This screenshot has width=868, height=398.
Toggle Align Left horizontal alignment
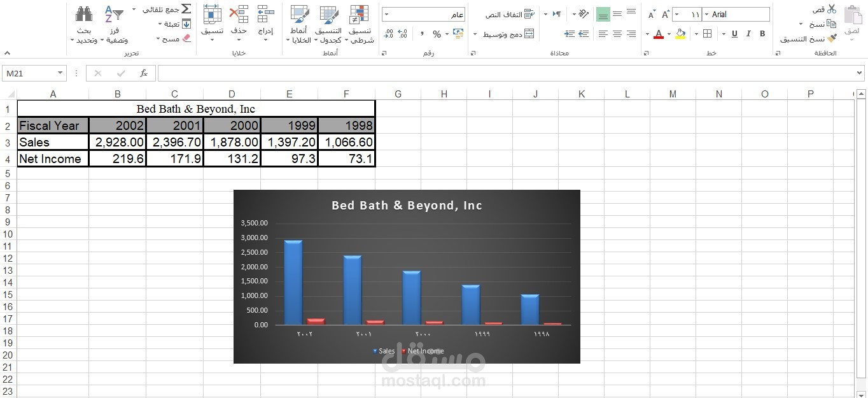click(x=603, y=34)
